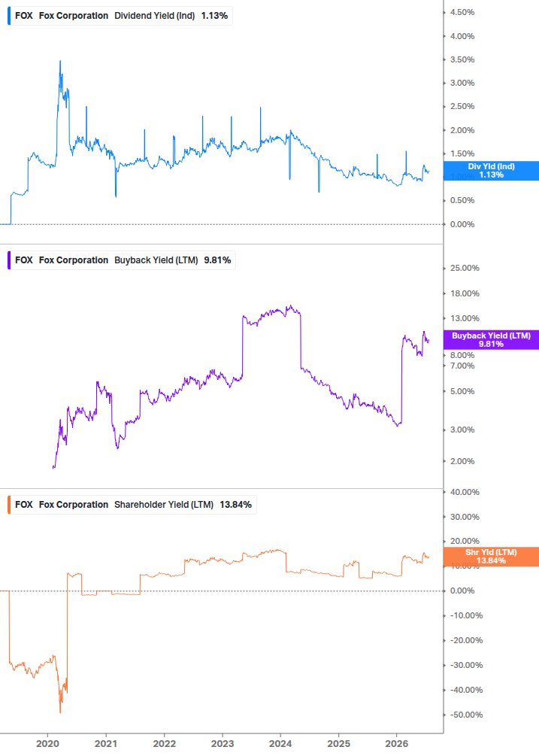539x756 pixels.
Task: Click the 2024 label on the time axis
Action: tap(280, 743)
